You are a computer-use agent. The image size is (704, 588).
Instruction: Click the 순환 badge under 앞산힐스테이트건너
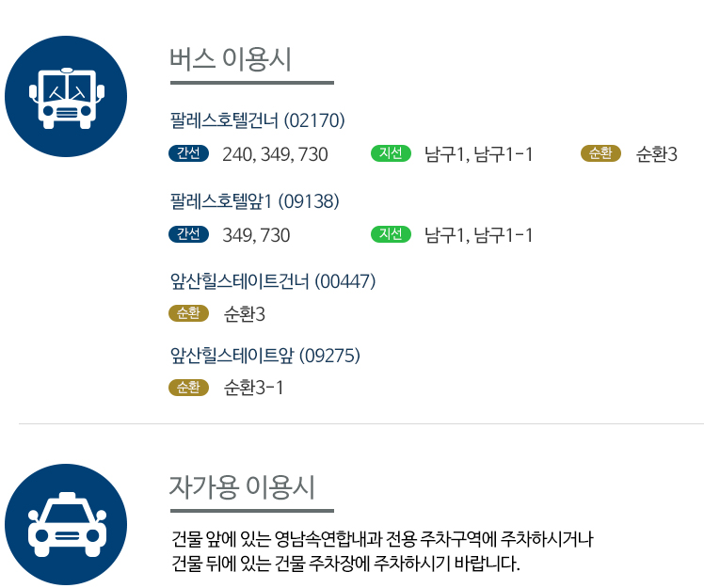pyautogui.click(x=188, y=313)
